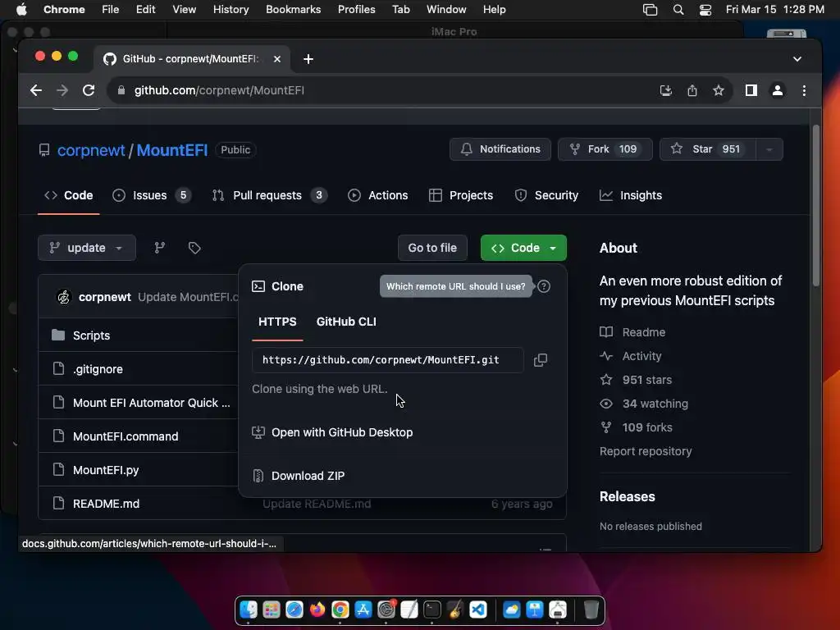The image size is (840, 630).
Task: Expand the Star lists dropdown arrow
Action: [769, 149]
